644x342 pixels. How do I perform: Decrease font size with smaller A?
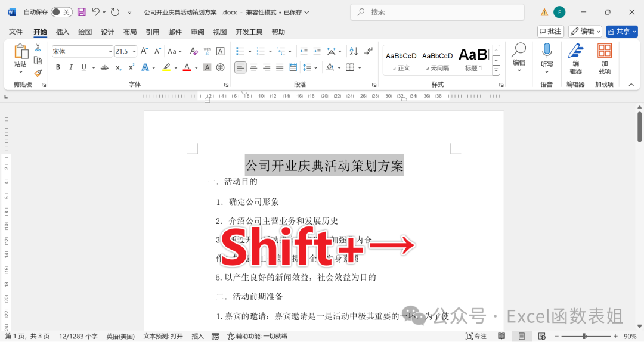tap(157, 51)
